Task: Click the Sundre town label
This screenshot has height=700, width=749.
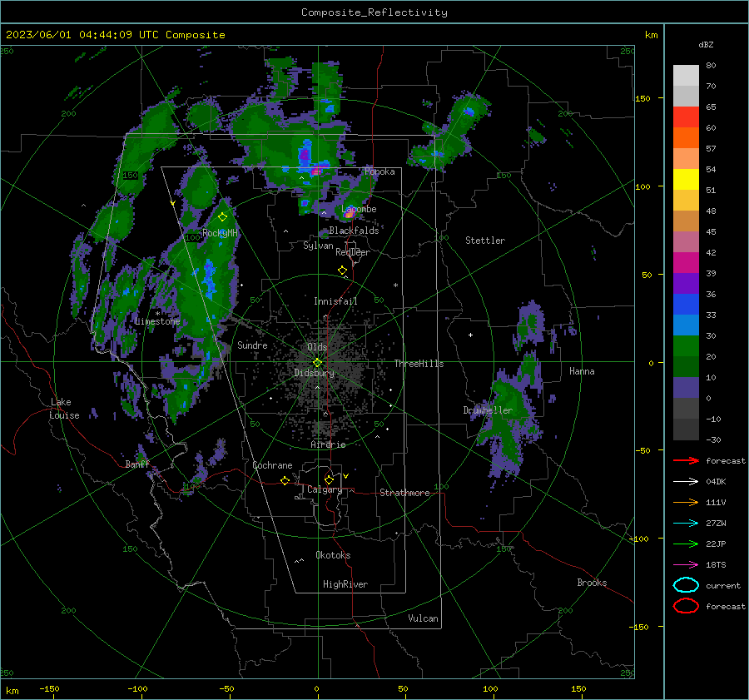Action: click(252, 345)
